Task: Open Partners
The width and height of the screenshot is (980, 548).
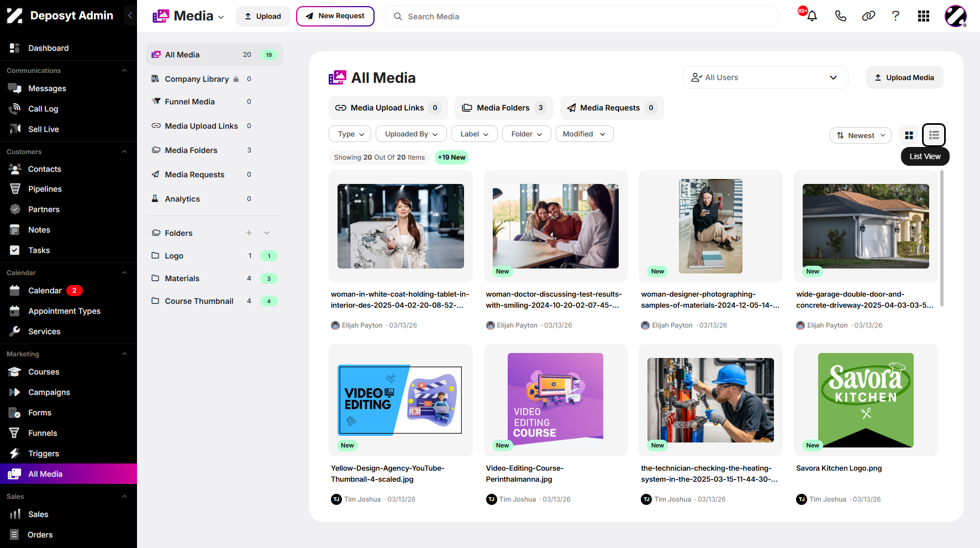Action: click(69, 209)
